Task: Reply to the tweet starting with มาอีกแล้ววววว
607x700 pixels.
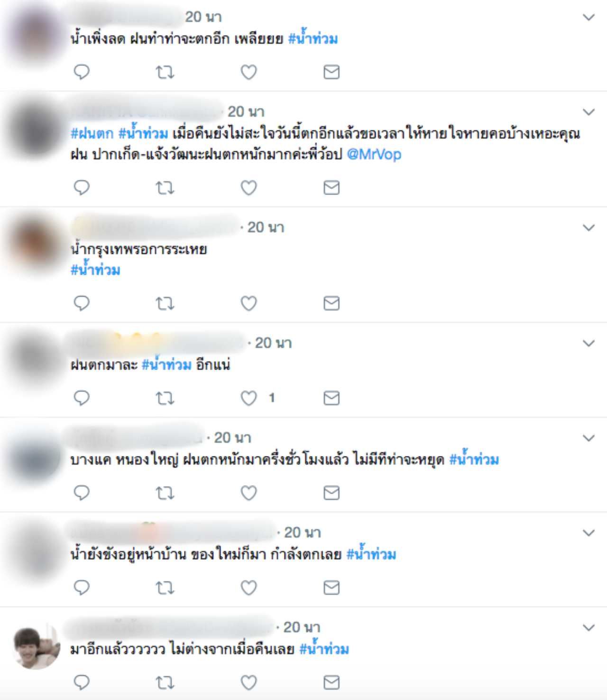Action: [82, 682]
